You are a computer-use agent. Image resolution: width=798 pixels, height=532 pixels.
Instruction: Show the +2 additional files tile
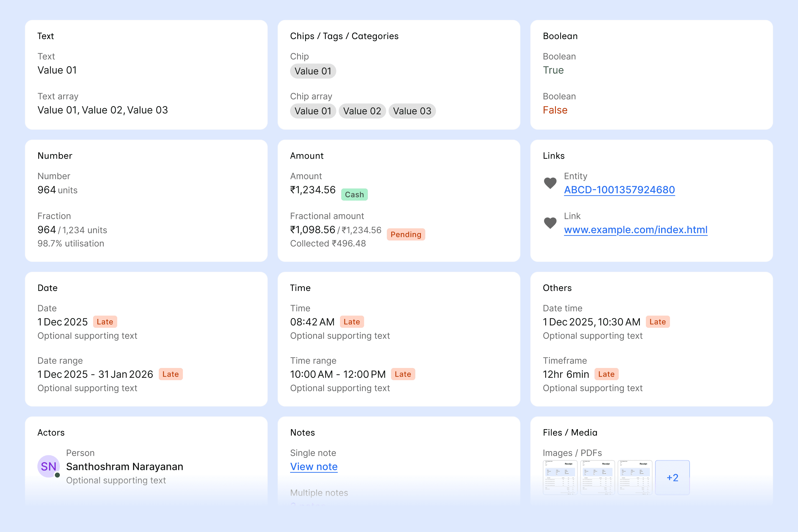[x=672, y=477]
